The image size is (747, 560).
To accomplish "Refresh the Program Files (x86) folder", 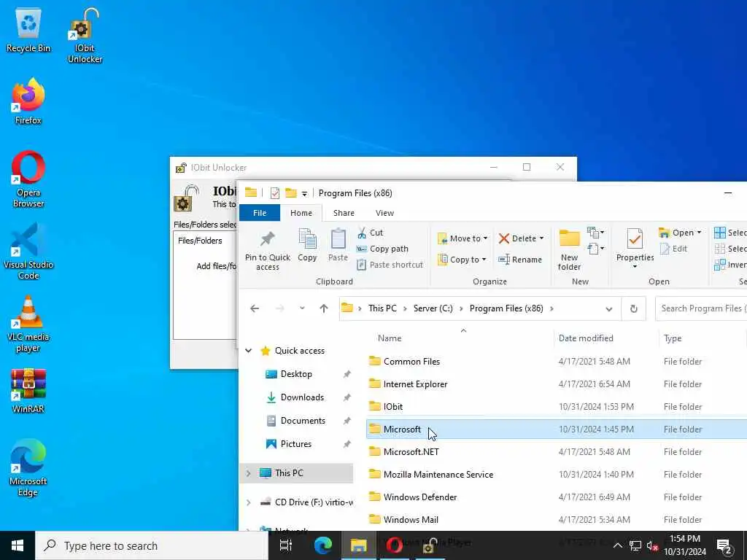I will tap(634, 308).
